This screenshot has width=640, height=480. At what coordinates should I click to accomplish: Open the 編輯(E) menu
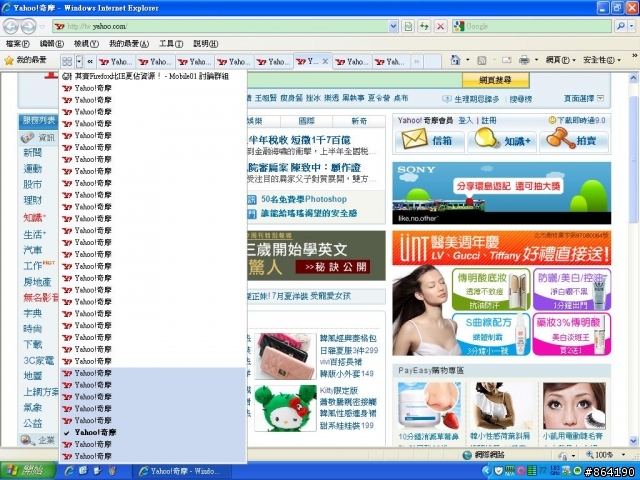tap(51, 44)
